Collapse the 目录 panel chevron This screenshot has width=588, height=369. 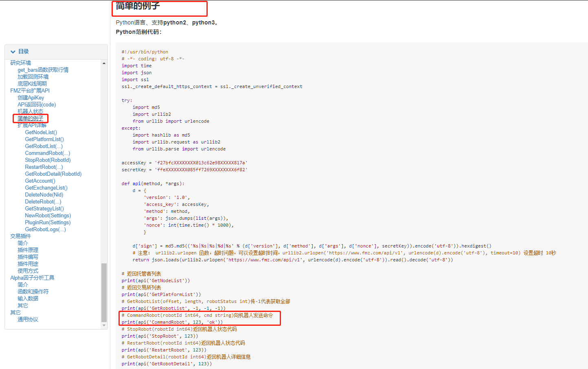click(x=13, y=52)
